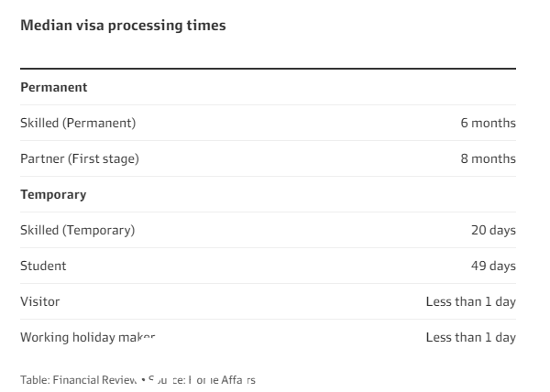Click the word 'processing' in the heading

[145, 27]
